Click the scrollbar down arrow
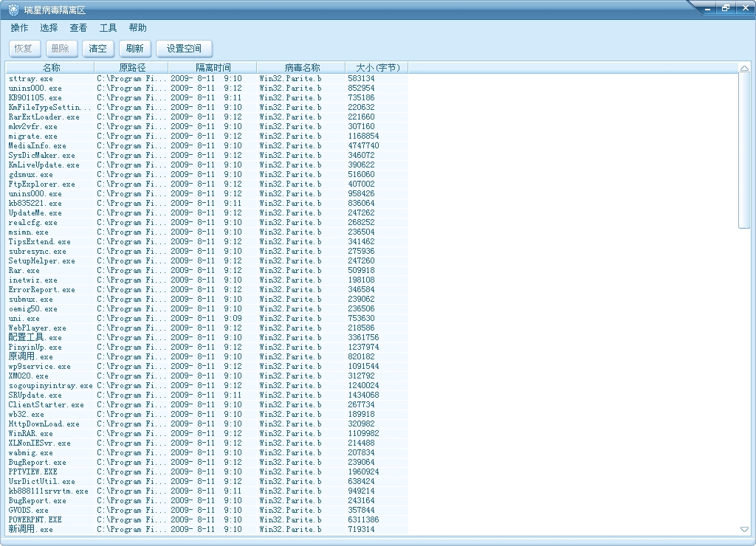This screenshot has width=756, height=546. click(x=744, y=529)
